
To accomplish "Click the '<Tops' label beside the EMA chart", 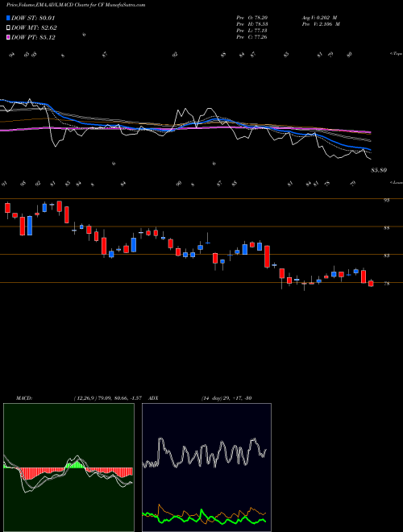I will tap(396, 54).
